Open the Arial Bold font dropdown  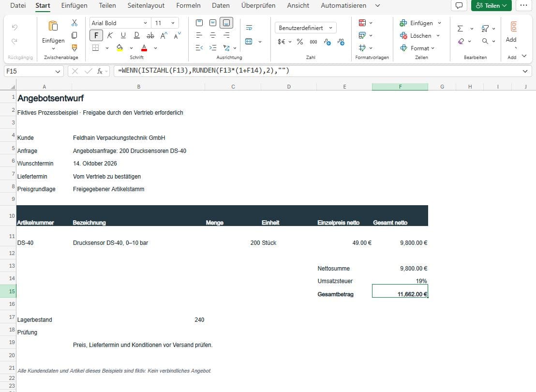(145, 23)
